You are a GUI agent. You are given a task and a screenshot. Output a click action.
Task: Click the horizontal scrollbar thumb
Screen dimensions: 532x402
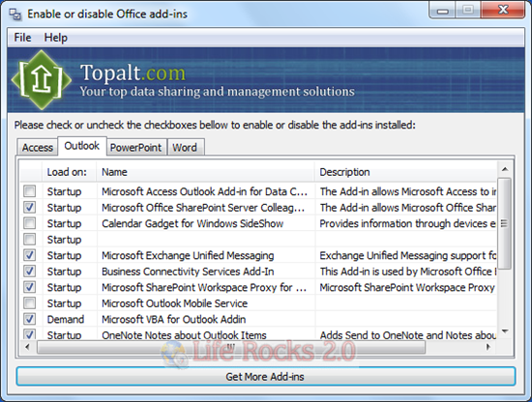231,347
